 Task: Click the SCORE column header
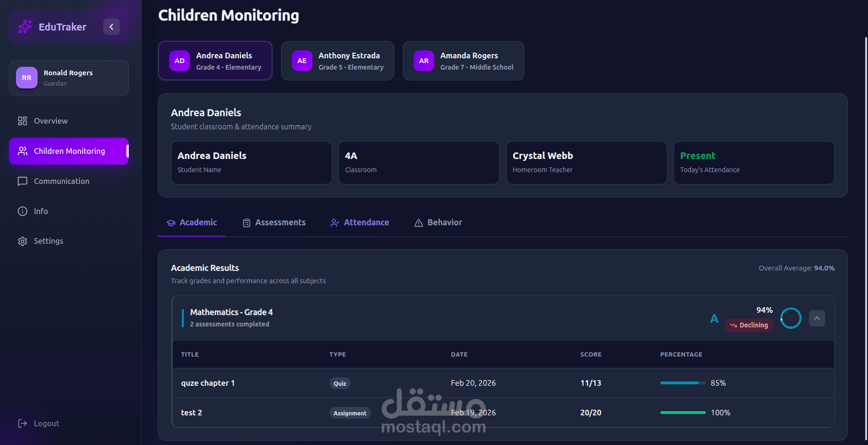pos(591,354)
